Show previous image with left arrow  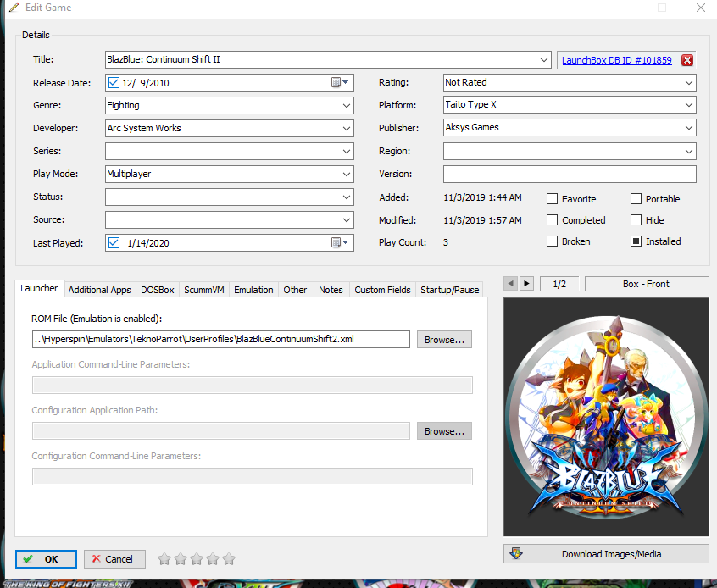pos(511,284)
